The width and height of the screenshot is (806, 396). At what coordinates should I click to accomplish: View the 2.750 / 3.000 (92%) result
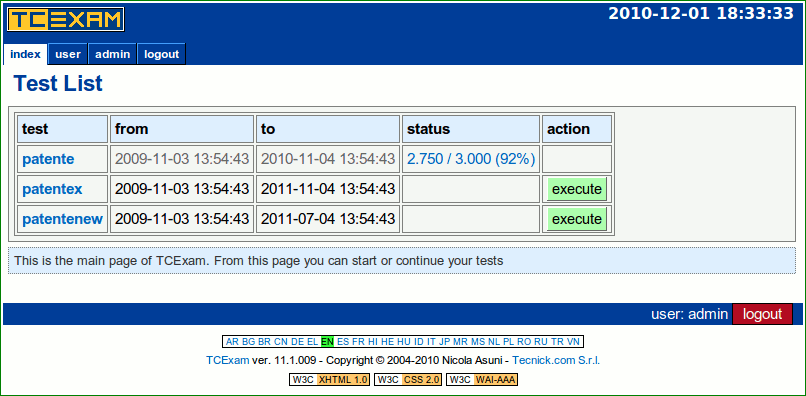(x=471, y=159)
